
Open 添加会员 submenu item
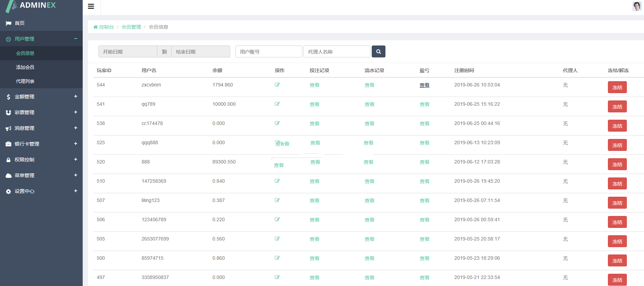tap(25, 67)
